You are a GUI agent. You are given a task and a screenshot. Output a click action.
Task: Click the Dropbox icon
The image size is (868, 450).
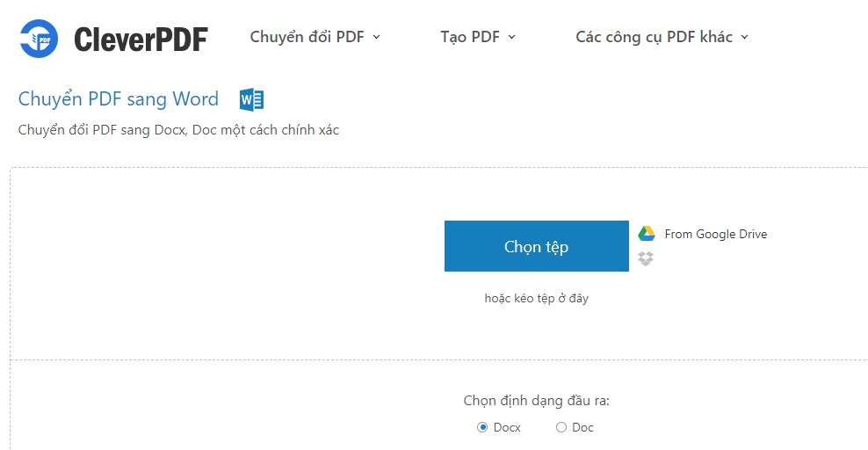pos(646,258)
